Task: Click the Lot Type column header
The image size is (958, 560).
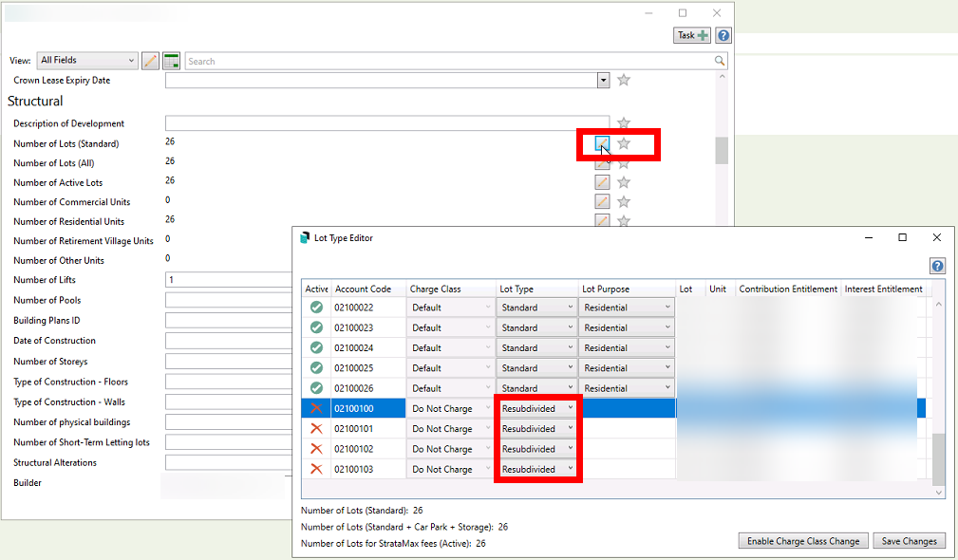Action: [537, 289]
